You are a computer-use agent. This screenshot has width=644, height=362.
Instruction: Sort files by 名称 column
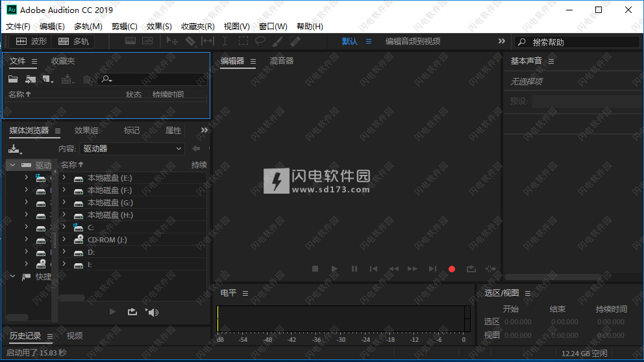[19, 94]
